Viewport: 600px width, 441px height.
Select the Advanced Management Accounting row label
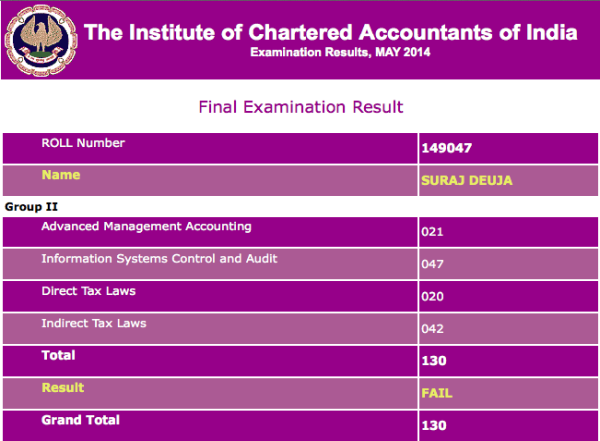[139, 227]
